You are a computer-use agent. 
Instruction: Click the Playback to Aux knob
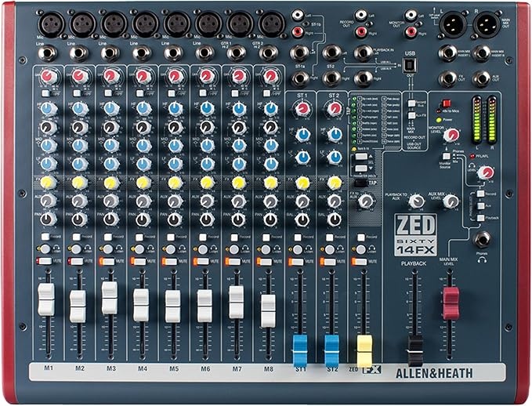416,201
